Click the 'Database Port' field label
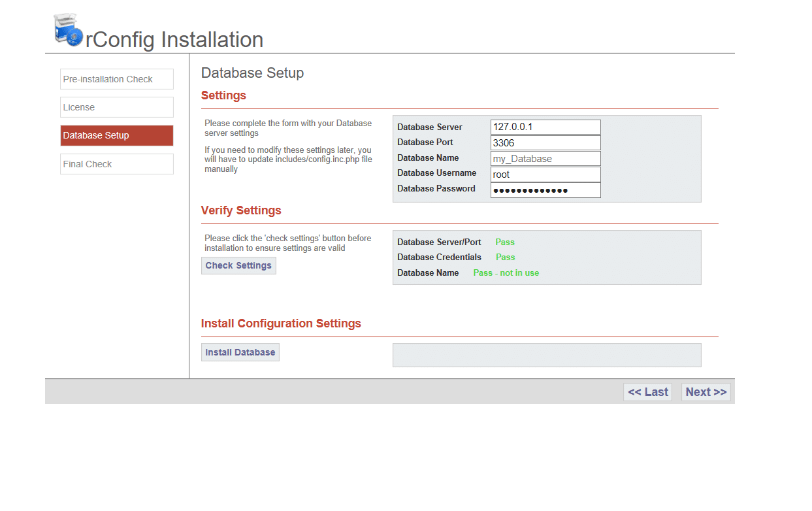Screen dimensions: 812x511 pos(425,142)
